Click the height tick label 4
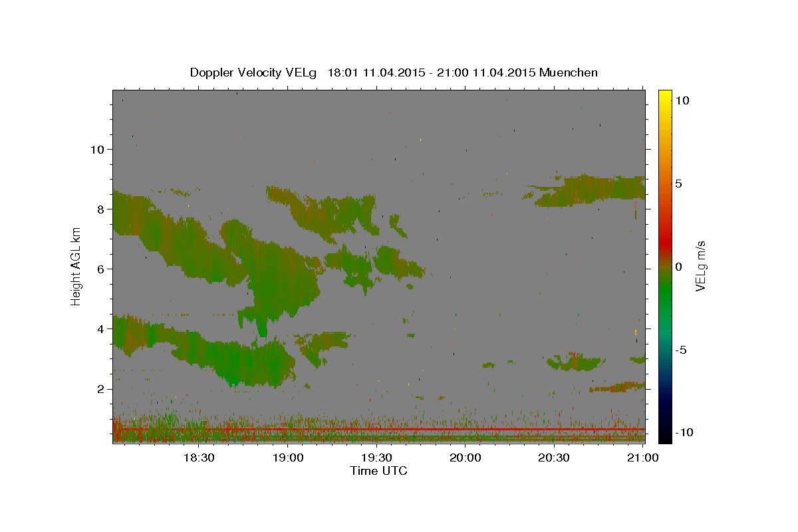Image resolution: width=798 pixels, height=532 pixels. (x=100, y=329)
